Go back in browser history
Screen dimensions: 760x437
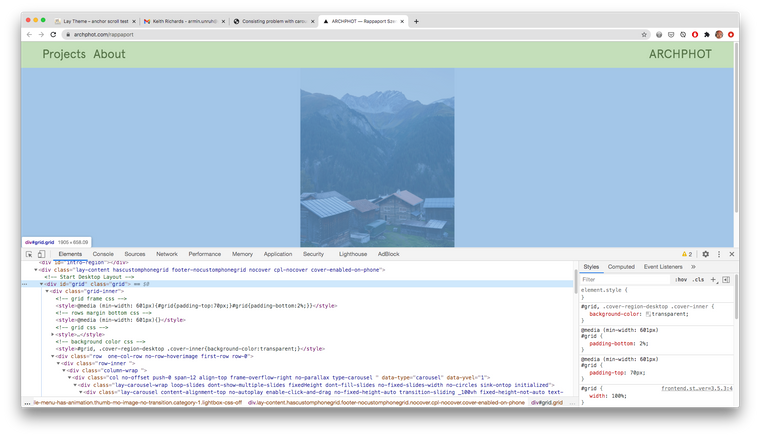point(29,34)
